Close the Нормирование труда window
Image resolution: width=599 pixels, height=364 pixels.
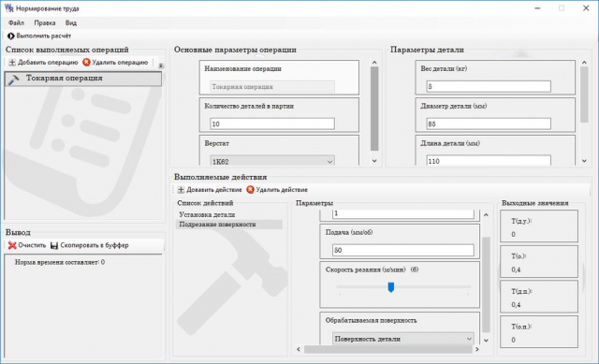586,8
